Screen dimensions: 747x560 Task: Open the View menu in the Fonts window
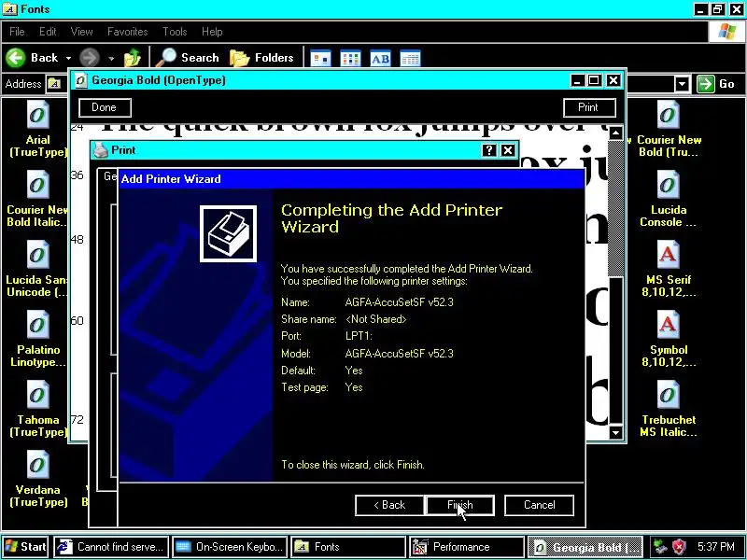click(81, 32)
